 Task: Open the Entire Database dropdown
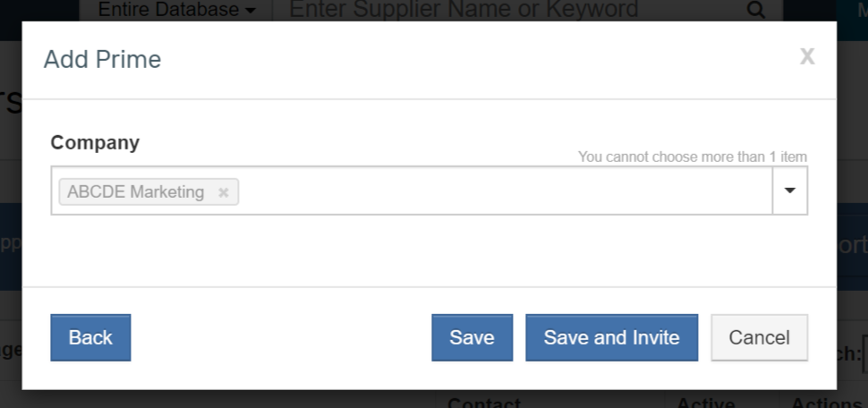coord(177,10)
